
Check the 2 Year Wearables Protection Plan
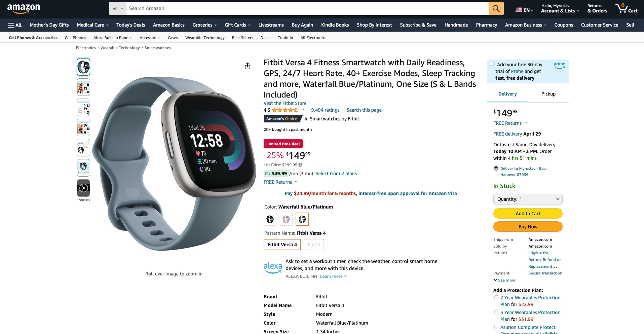coord(496,297)
